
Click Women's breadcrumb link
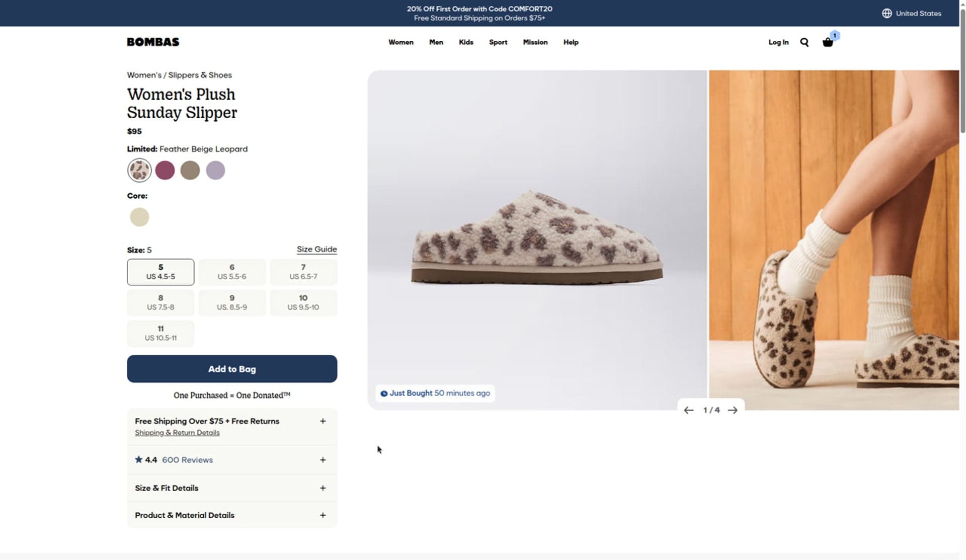click(x=144, y=75)
